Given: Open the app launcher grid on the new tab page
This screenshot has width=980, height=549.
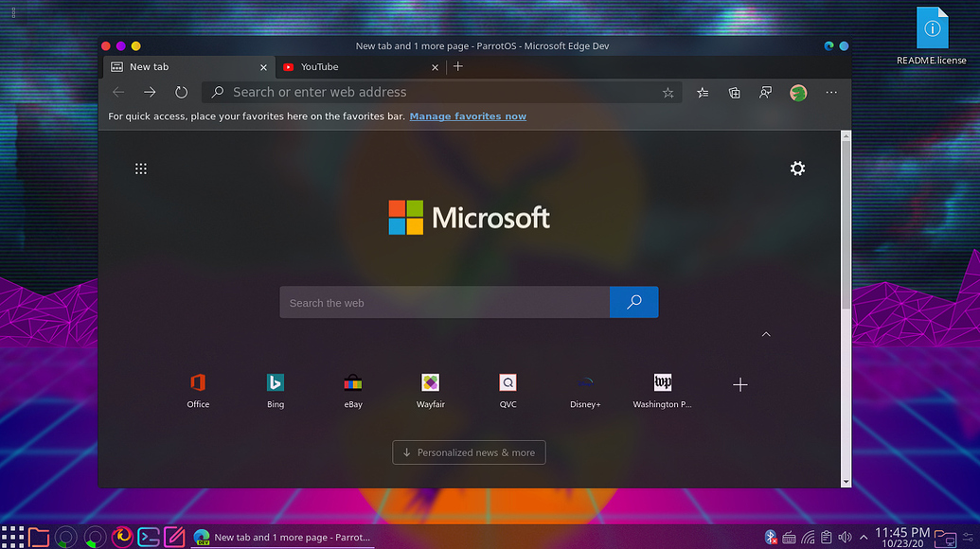Looking at the screenshot, I should tap(141, 168).
